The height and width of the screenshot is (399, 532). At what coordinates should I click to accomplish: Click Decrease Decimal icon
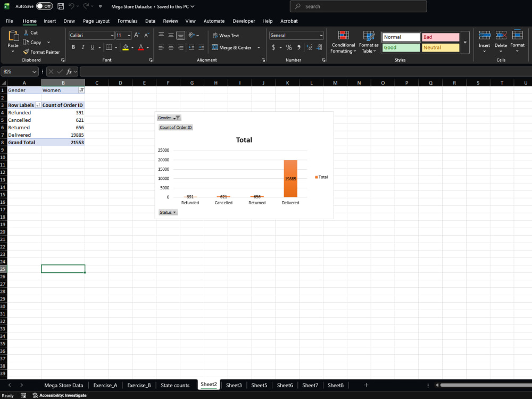pos(319,47)
